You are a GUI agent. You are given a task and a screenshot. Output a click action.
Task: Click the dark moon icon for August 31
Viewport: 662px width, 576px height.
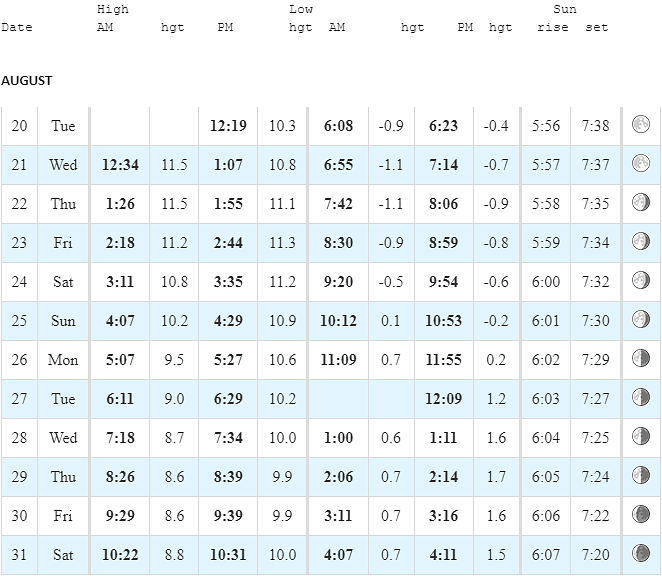pyautogui.click(x=640, y=553)
